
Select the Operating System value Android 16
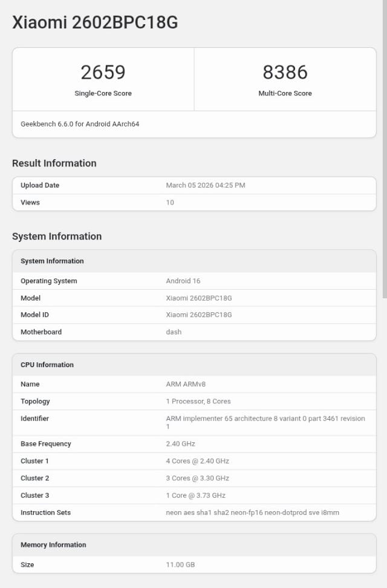(x=183, y=281)
